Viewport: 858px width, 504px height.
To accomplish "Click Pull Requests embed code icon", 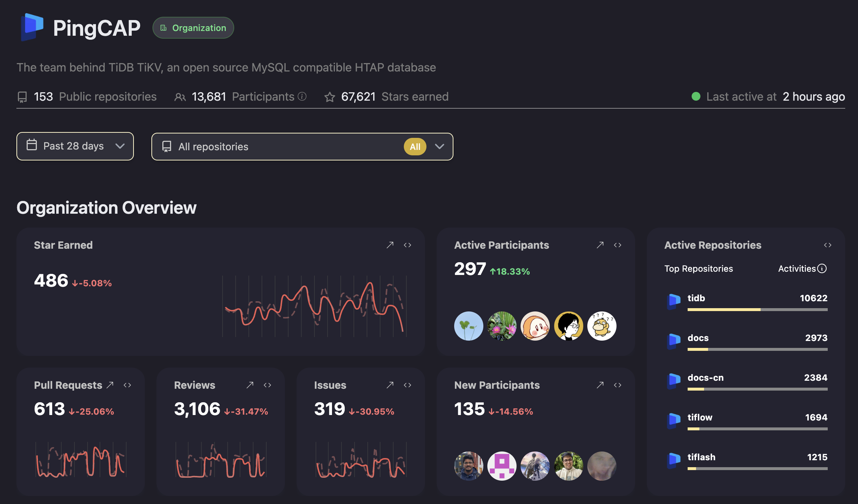I will pos(127,385).
